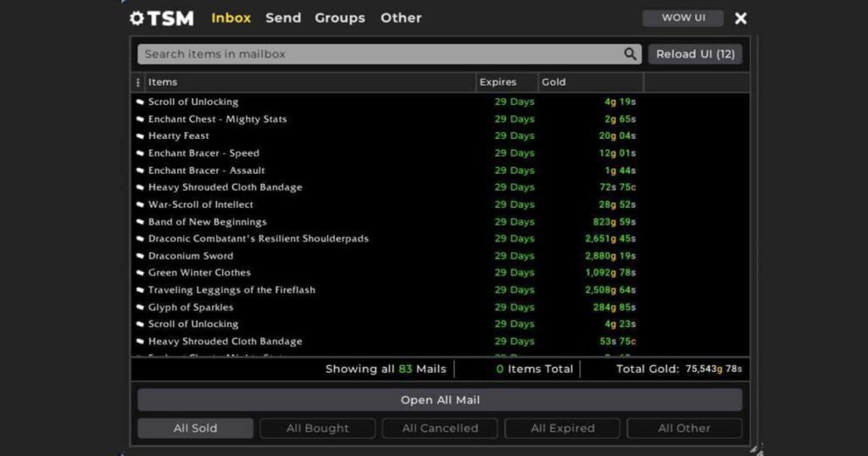Click the mail icon beside Green Winter Clothes

140,273
